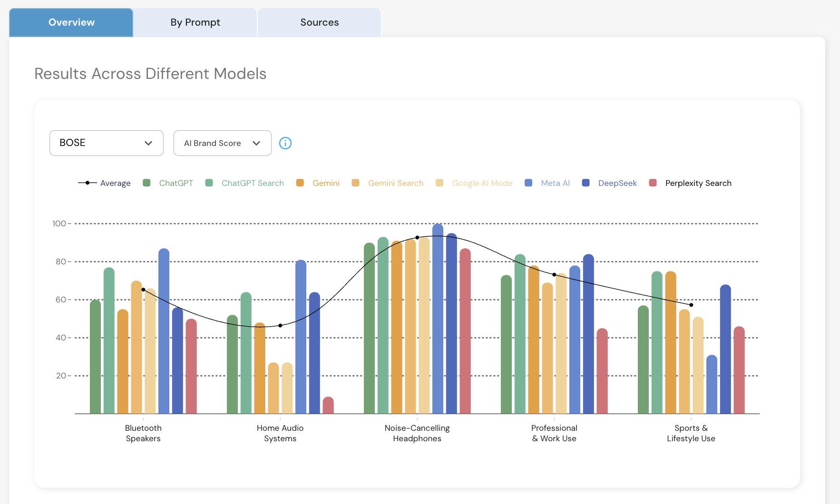This screenshot has width=840, height=504.
Task: Click the Perplexity Search bar for Noise-Cancelling Headphones
Action: [465, 331]
